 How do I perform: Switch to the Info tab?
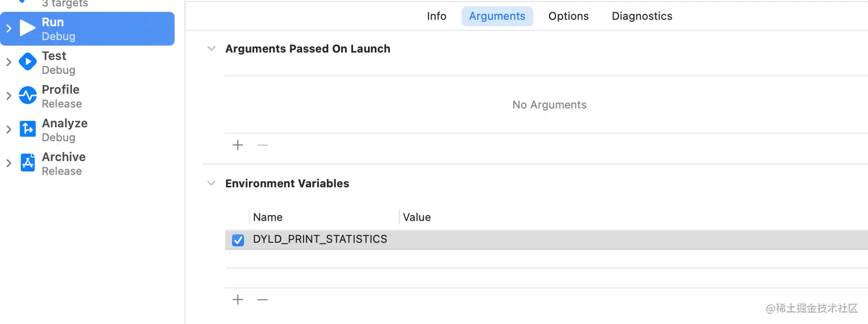(436, 16)
